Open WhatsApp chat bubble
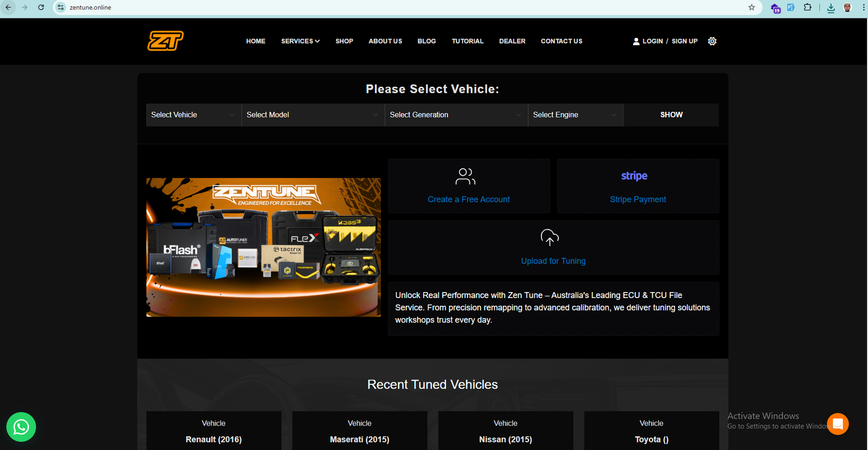 point(21,427)
